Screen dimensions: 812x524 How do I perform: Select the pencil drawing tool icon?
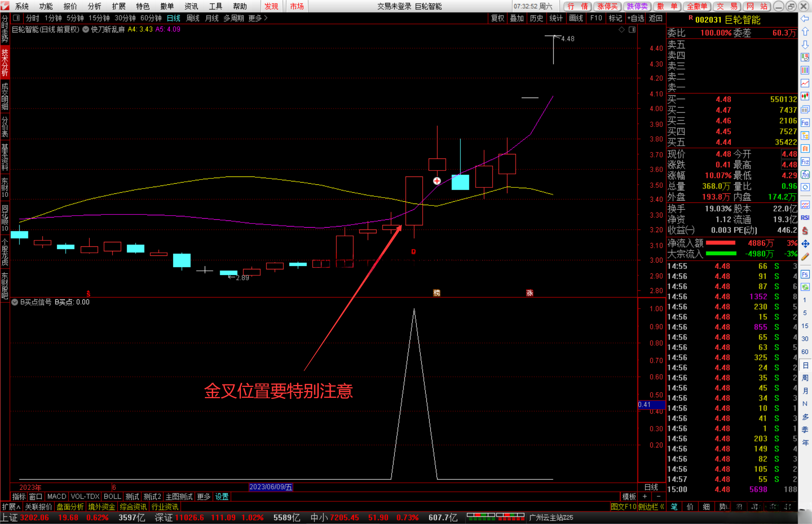coord(805,257)
